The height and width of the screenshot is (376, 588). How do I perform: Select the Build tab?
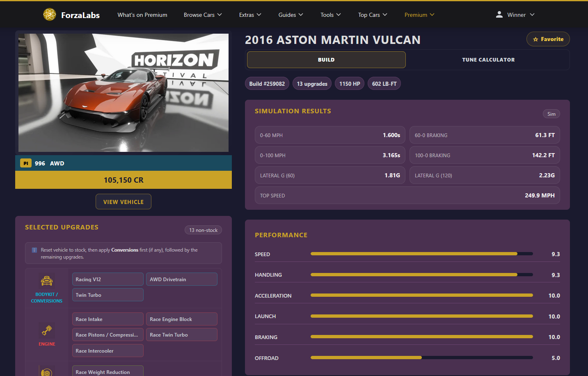tap(326, 60)
